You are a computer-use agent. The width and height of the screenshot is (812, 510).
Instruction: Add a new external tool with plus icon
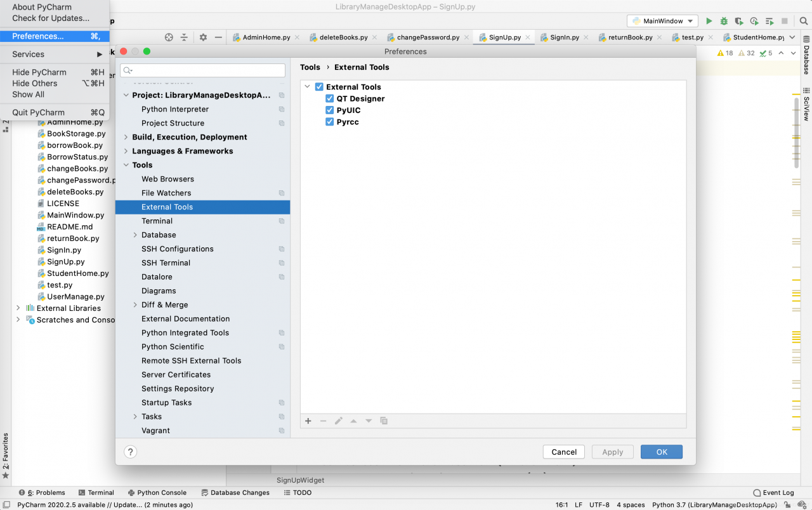pos(308,421)
